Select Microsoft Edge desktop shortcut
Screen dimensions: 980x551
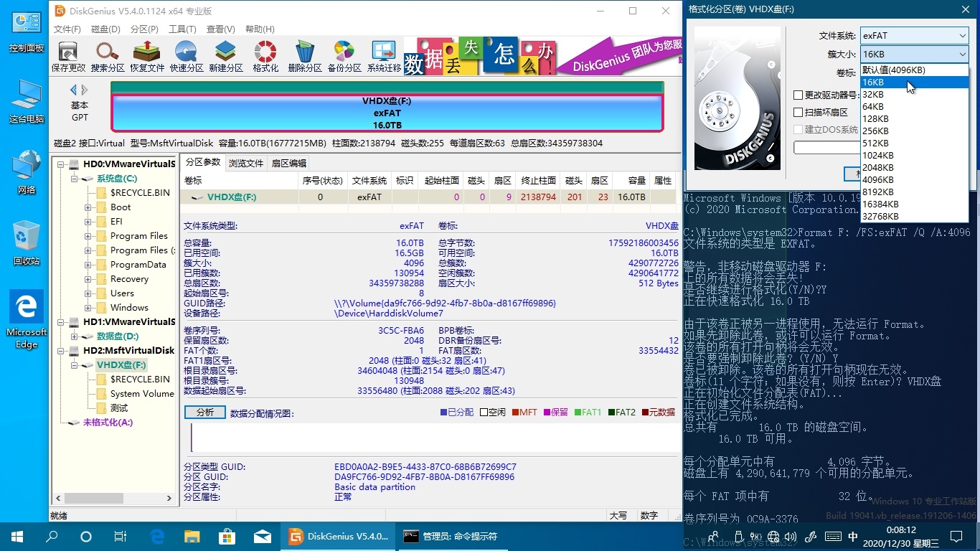[x=27, y=319]
